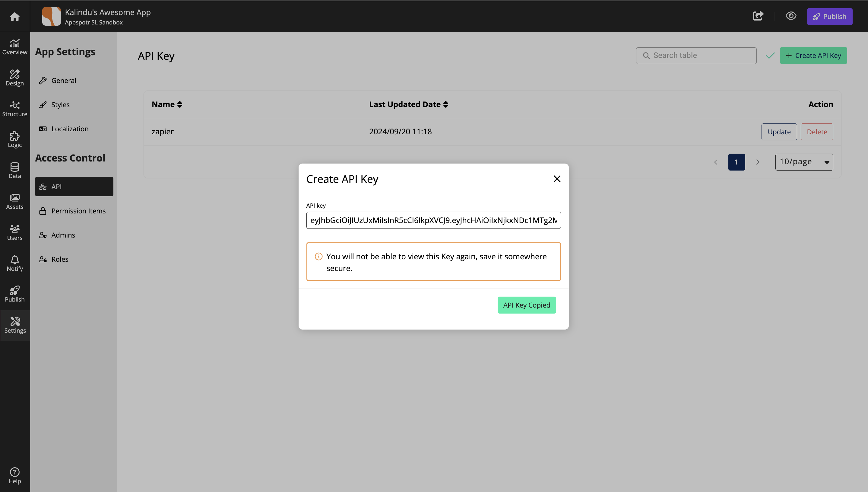This screenshot has width=868, height=492.
Task: Click the Create API Key dialog title
Action: pos(342,179)
